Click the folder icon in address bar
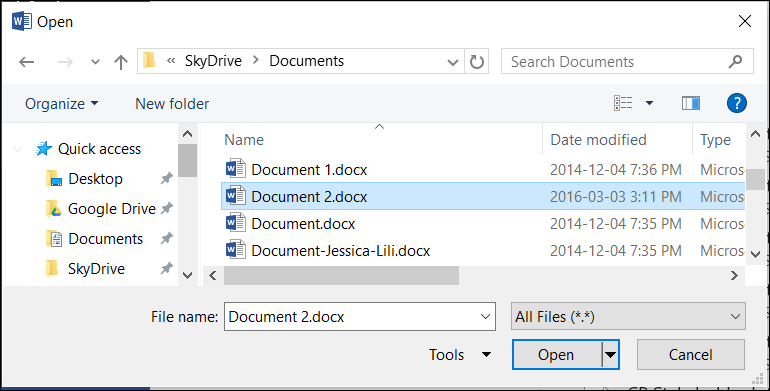The width and height of the screenshot is (770, 391). (x=149, y=60)
